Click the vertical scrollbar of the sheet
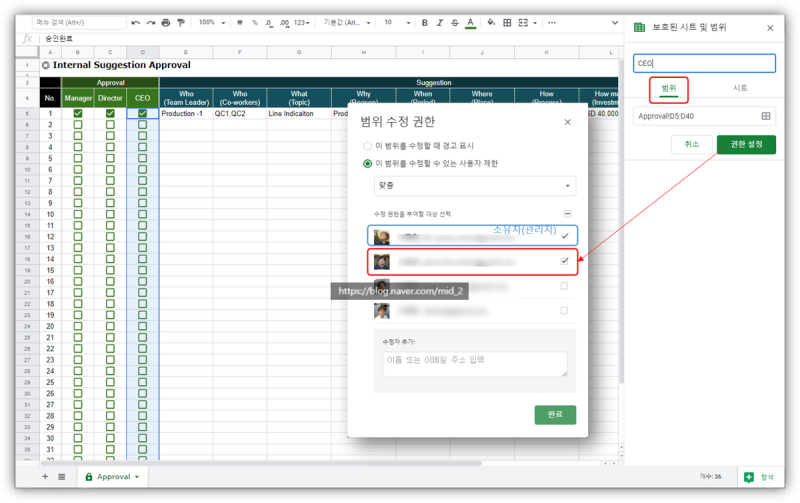 coord(621,222)
